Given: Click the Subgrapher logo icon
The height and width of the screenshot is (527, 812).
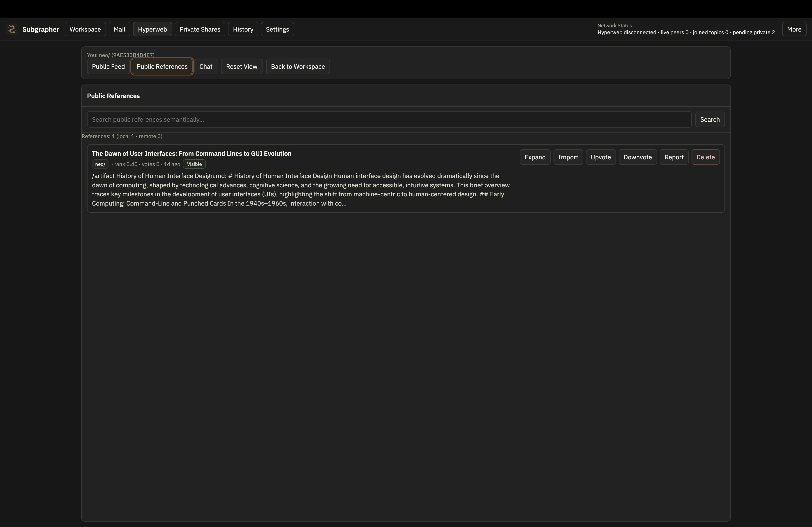Looking at the screenshot, I should point(12,29).
